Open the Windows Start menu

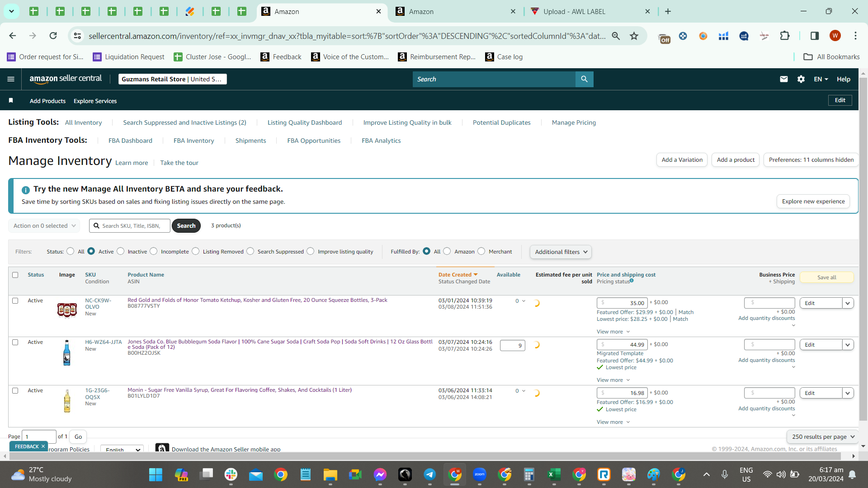[156, 474]
